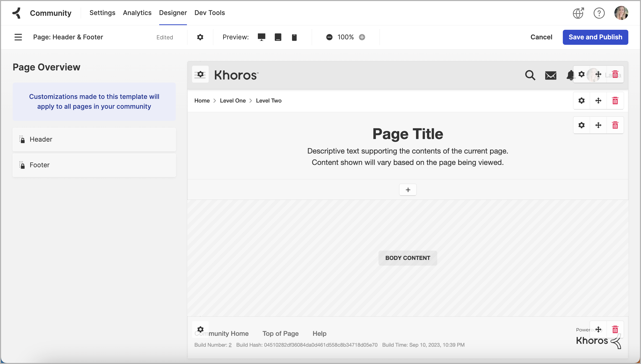
Task: Click the search icon in the header preview
Action: pos(530,75)
